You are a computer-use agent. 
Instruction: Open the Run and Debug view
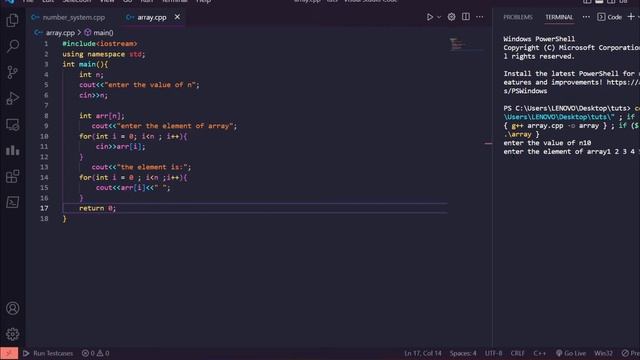coord(13,98)
